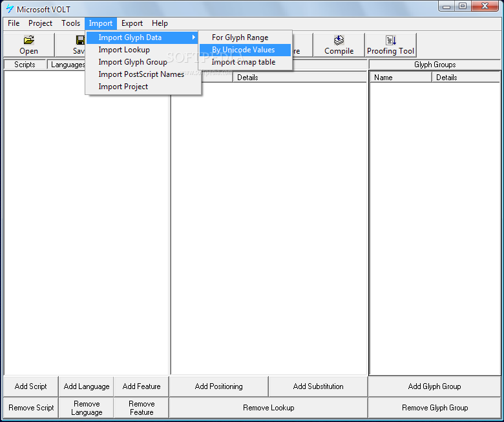Click the Remove Script button
Screen dimensions: 504x422
pos(31,408)
